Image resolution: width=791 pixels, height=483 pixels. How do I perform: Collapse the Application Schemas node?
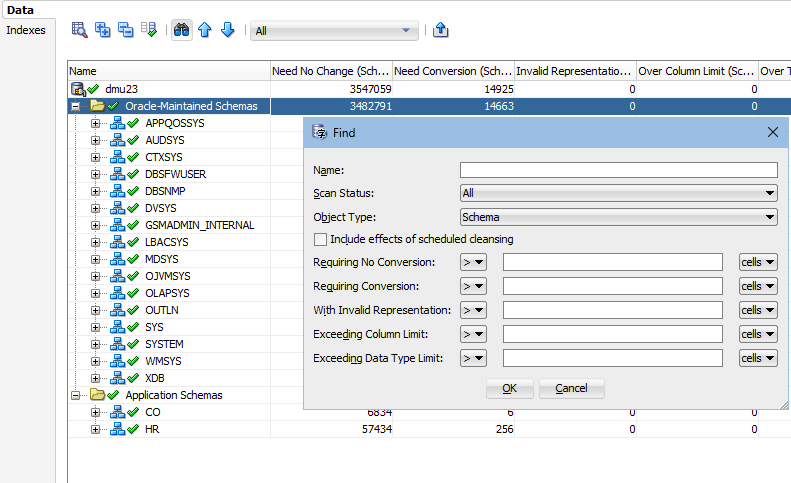(75, 396)
